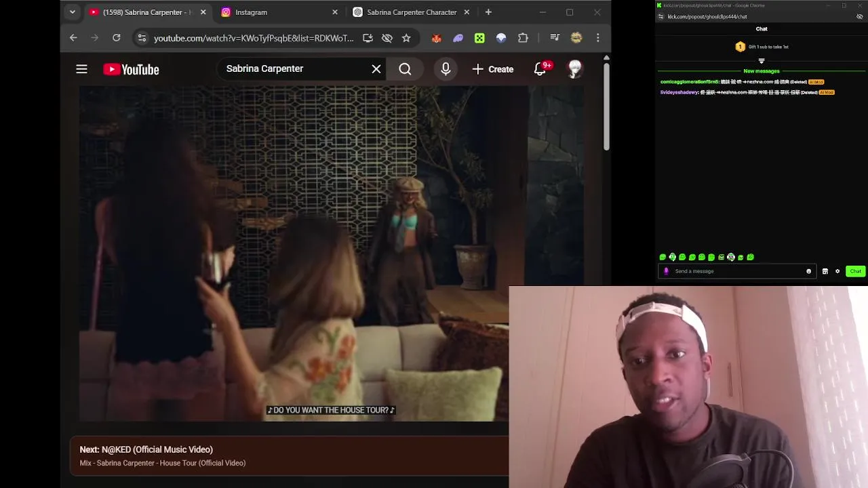Install the YouTube app from address bar
The width and height of the screenshot is (868, 488).
pyautogui.click(x=368, y=38)
